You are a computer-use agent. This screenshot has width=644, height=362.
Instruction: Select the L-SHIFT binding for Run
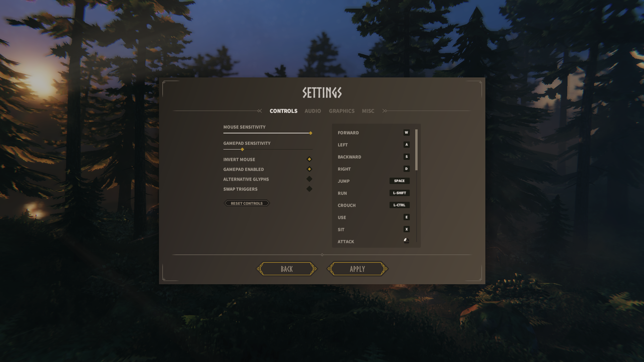[399, 193]
